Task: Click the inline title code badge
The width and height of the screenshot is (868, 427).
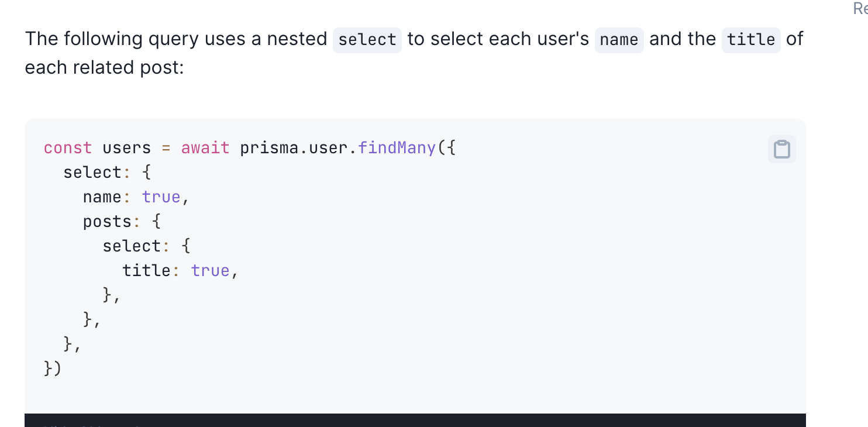Action: click(x=750, y=40)
